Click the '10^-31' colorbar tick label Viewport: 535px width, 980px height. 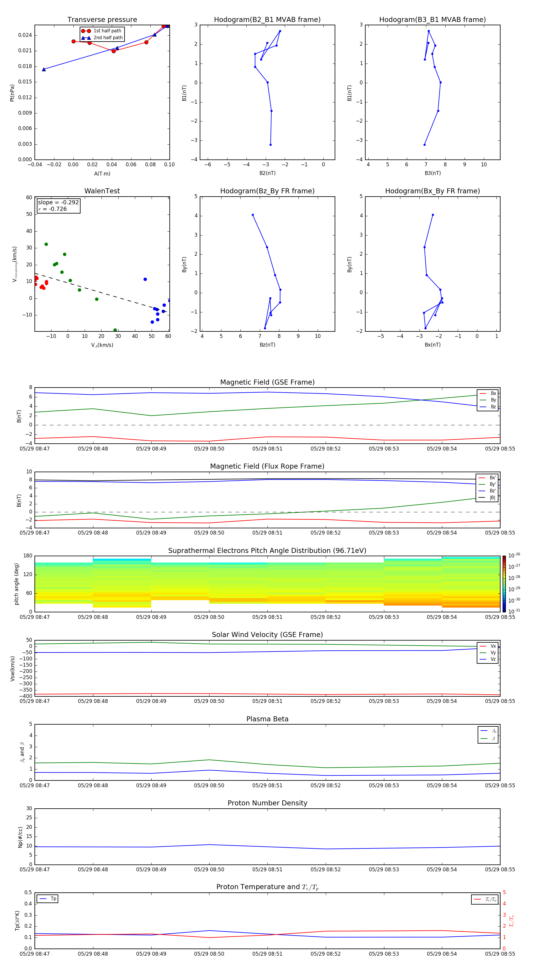(x=514, y=611)
